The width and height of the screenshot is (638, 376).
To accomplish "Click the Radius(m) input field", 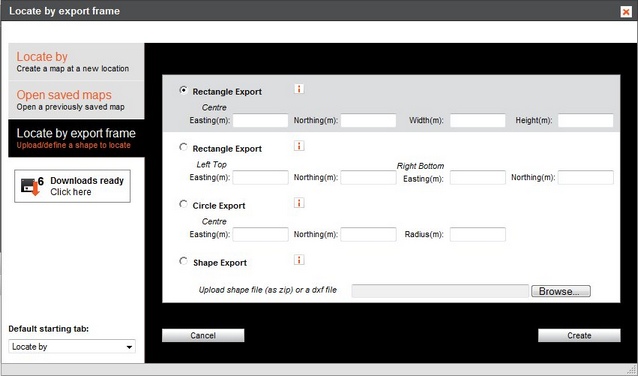I will pos(478,234).
